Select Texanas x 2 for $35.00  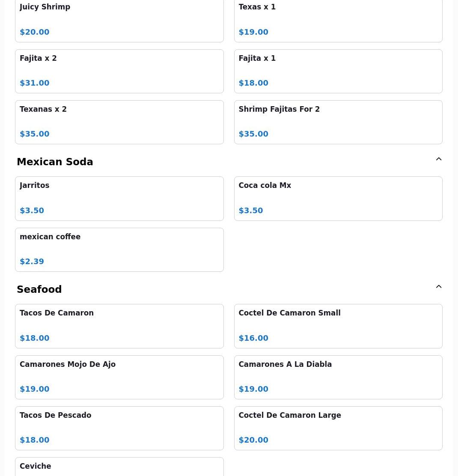point(119,122)
